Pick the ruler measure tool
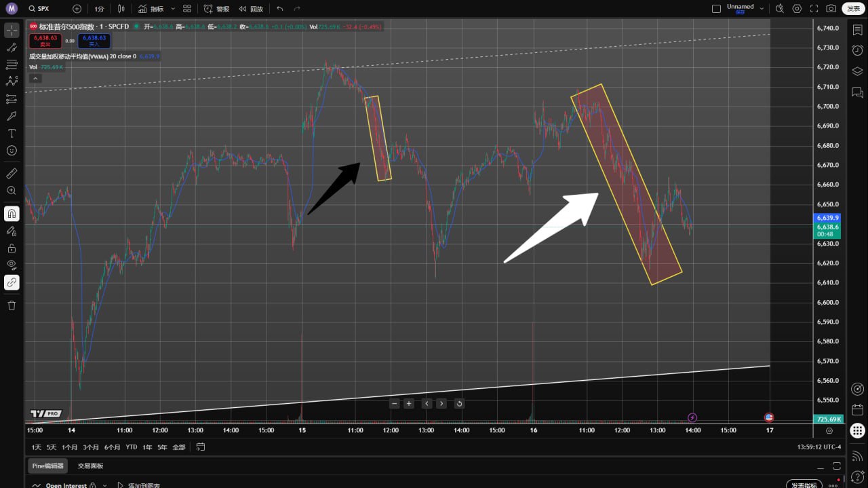This screenshot has width=868, height=488. (x=12, y=174)
